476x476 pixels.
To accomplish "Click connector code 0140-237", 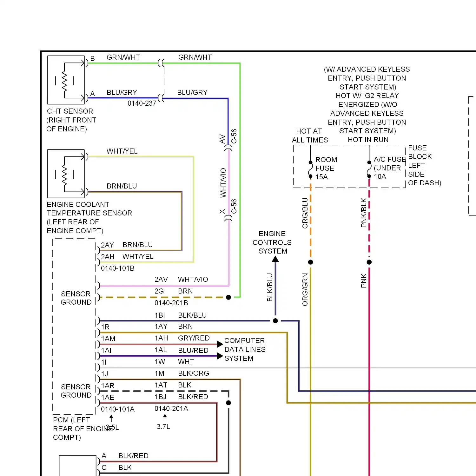I will (x=142, y=103).
